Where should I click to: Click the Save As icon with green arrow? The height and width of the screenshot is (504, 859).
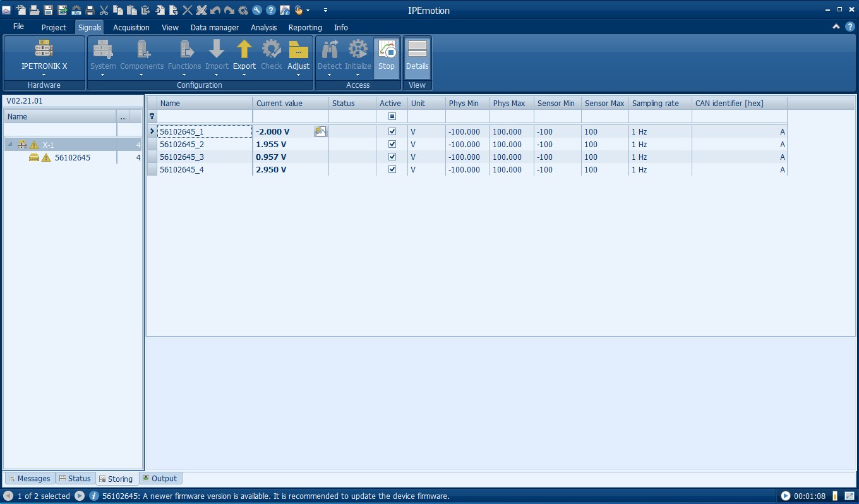[x=63, y=10]
